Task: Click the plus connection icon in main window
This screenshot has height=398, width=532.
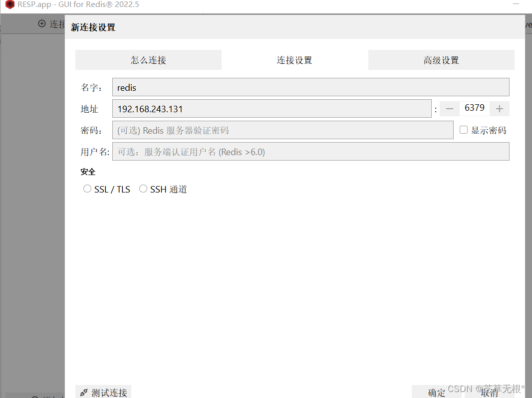Action: coord(42,24)
